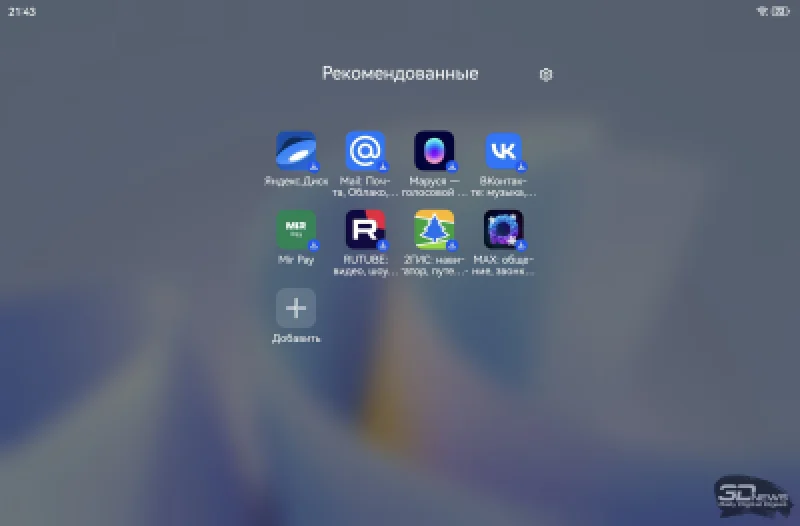800x526 pixels.
Task: Tap the Mir Pay app icon
Action: click(295, 229)
